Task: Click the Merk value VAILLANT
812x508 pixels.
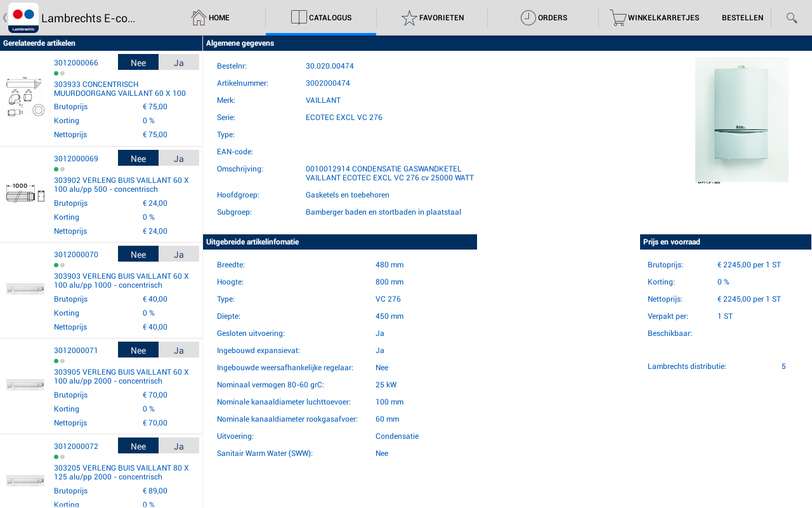Action: (323, 100)
